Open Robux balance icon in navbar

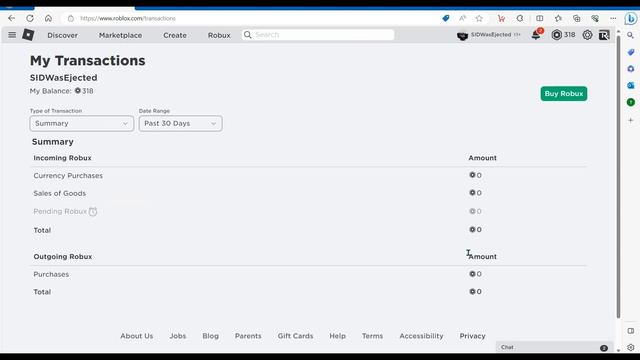[556, 35]
